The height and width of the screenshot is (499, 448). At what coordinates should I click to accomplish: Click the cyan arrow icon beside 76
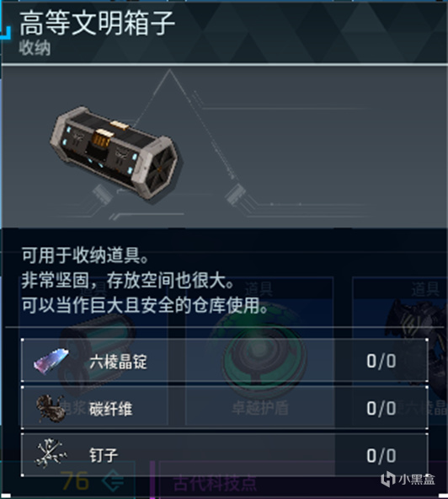click(113, 480)
